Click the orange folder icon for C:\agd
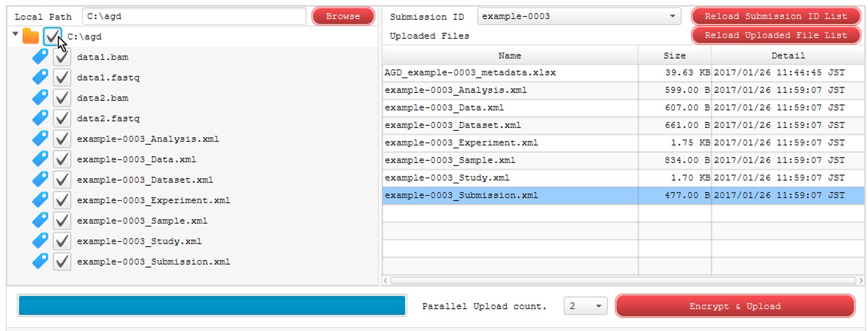Screen dimensions: 868x331 point(31,36)
